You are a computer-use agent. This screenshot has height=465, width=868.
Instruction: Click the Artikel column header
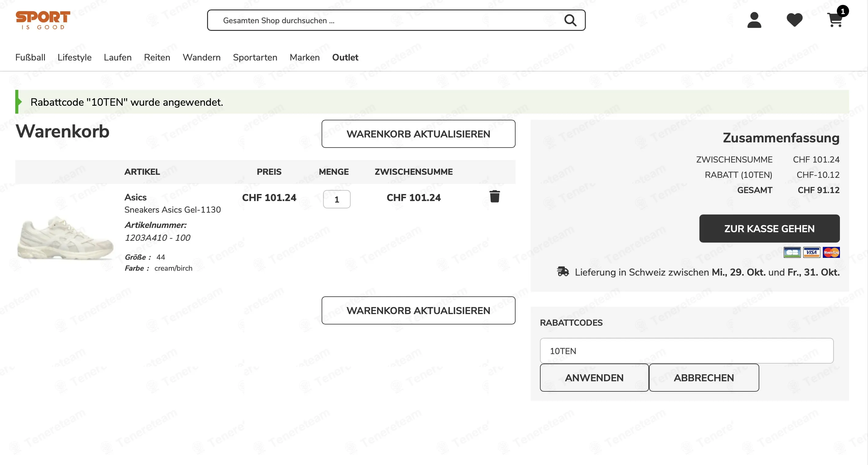142,171
